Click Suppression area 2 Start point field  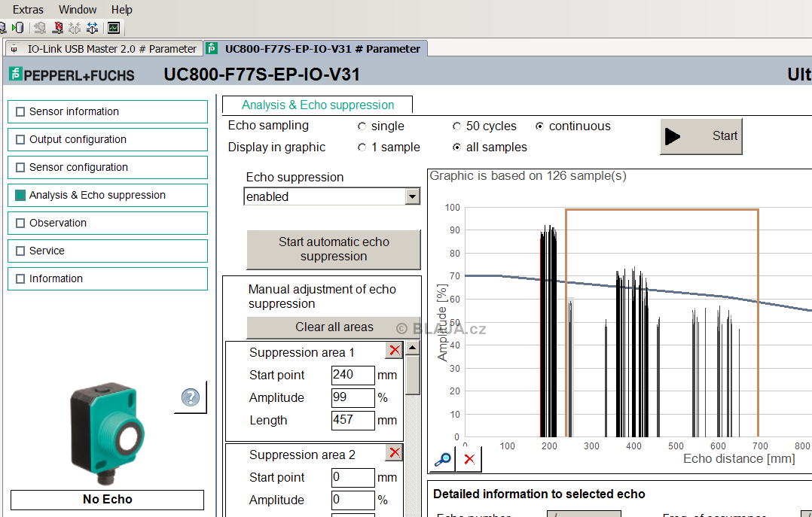[353, 478]
